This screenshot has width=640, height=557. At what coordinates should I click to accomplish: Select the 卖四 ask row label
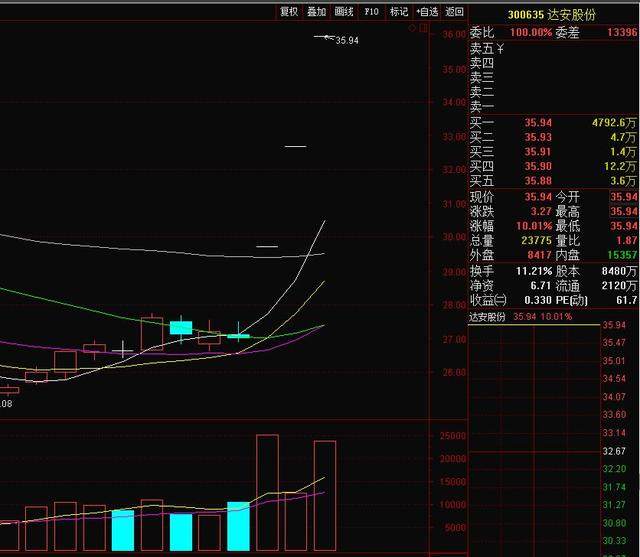(482, 63)
